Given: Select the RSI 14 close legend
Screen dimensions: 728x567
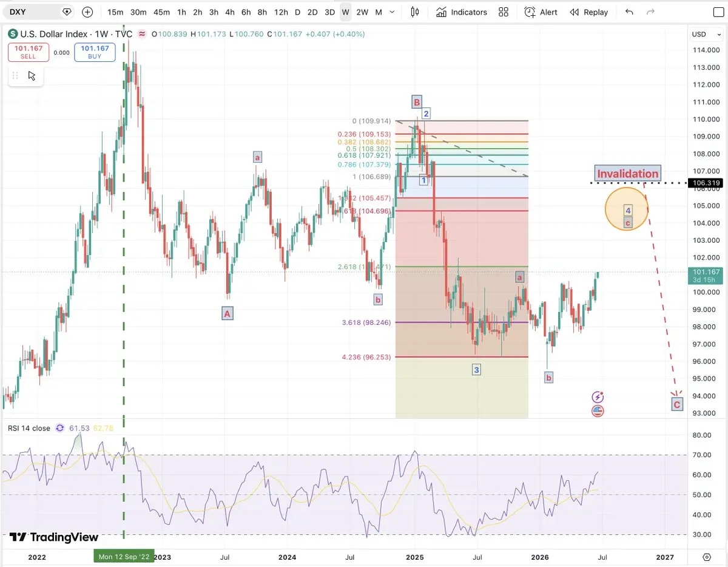Looking at the screenshot, I should (x=29, y=428).
